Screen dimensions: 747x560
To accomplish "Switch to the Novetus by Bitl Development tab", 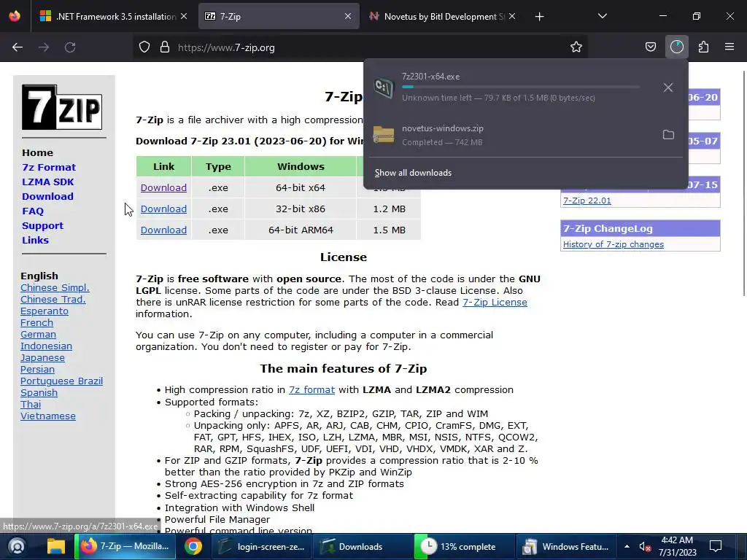I will pyautogui.click(x=442, y=17).
